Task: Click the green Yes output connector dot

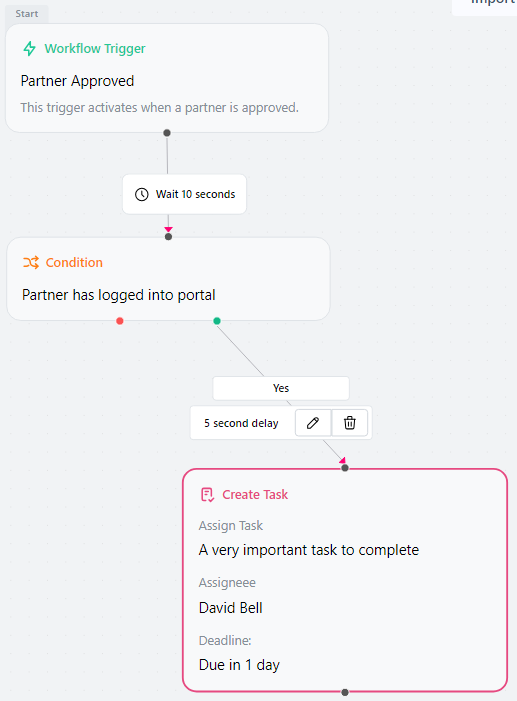Action: point(217,321)
